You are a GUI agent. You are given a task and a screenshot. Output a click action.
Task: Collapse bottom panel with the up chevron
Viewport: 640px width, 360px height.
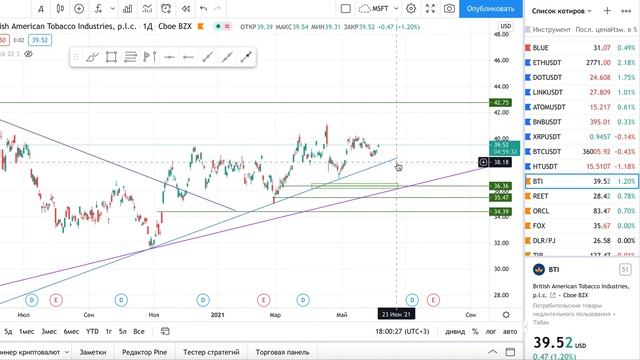493,352
